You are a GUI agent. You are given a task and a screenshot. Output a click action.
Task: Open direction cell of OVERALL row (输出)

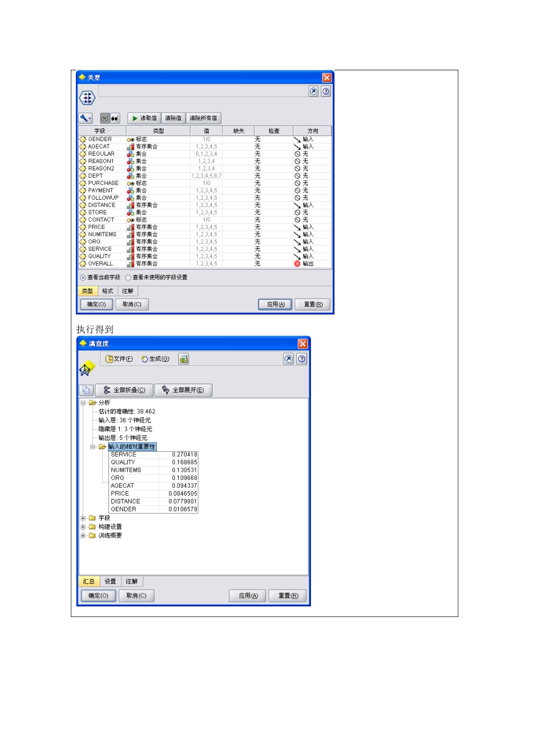(313, 263)
